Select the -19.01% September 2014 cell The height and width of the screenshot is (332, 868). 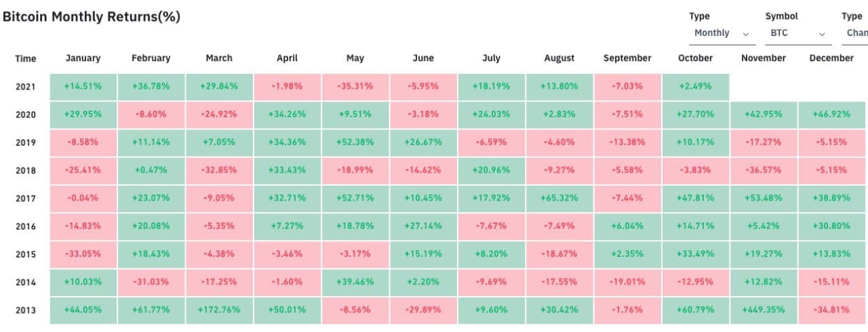[627, 283]
